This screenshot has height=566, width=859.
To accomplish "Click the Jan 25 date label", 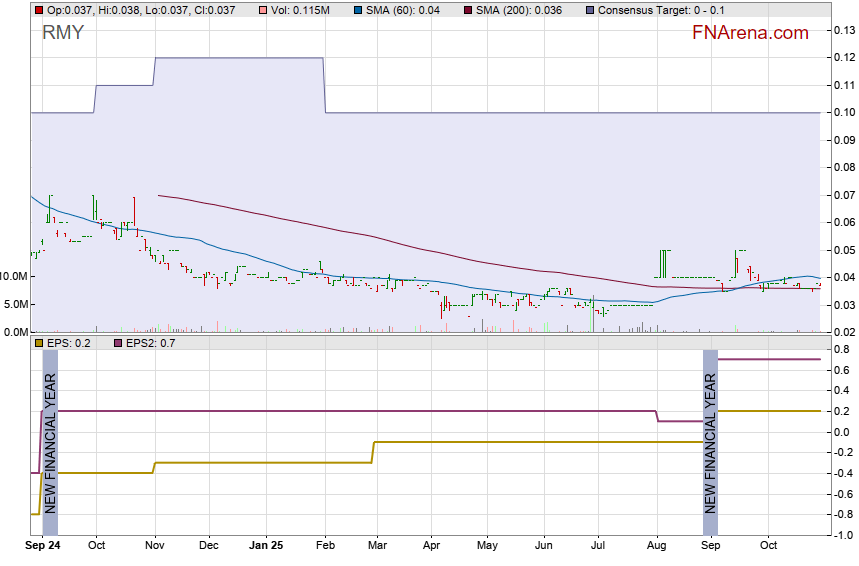I will (x=265, y=546).
